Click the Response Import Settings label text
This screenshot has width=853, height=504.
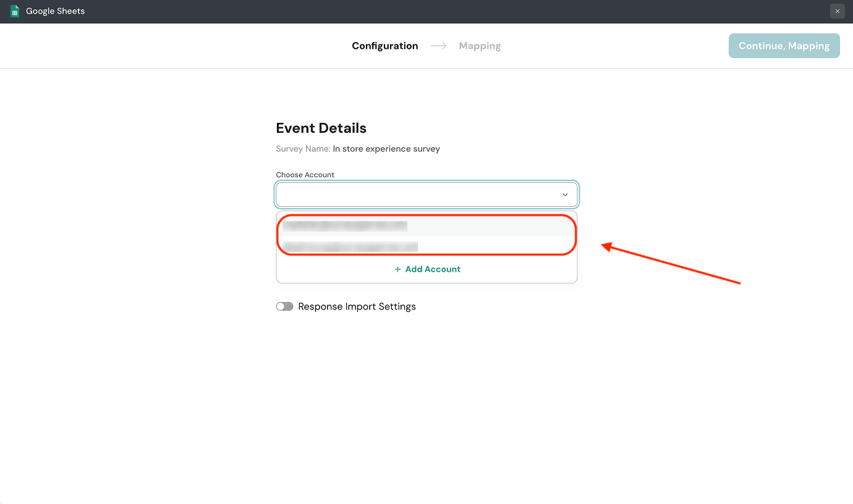tap(357, 306)
